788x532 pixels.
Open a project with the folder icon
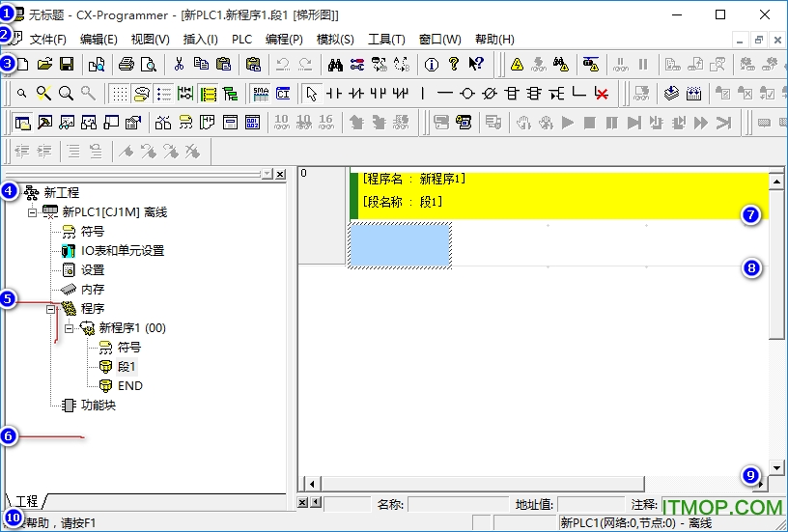tap(44, 64)
